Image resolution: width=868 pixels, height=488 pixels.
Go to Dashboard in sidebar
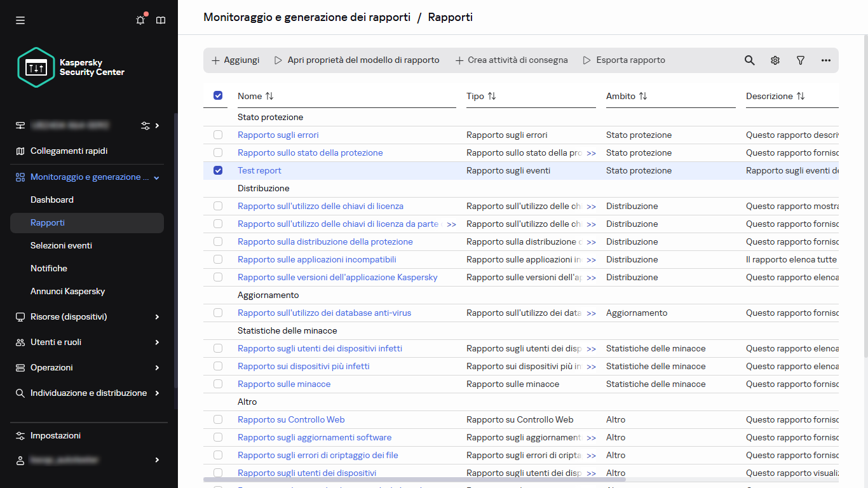pos(52,200)
